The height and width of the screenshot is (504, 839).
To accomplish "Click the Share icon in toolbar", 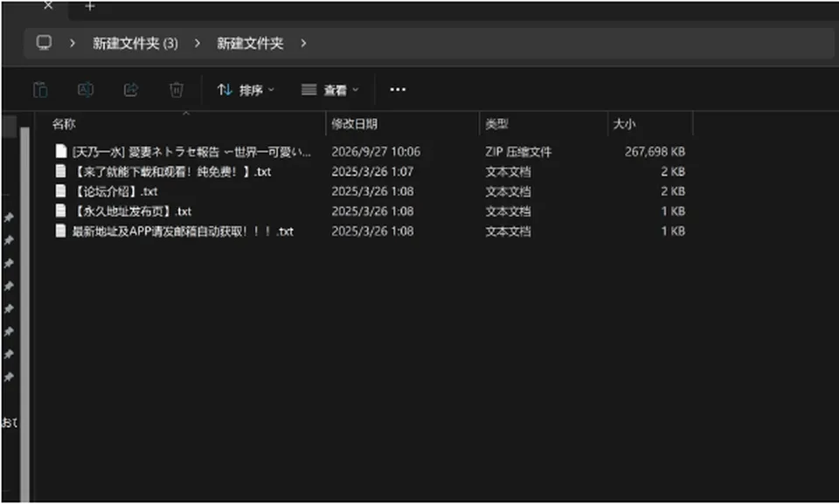I will [130, 89].
